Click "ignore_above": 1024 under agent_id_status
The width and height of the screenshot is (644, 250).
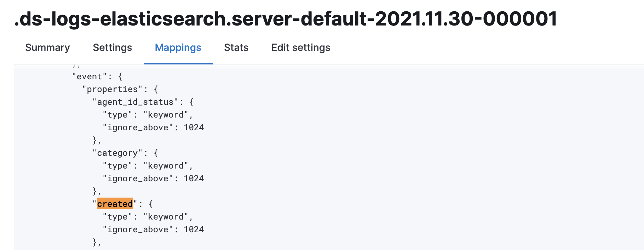[153, 127]
